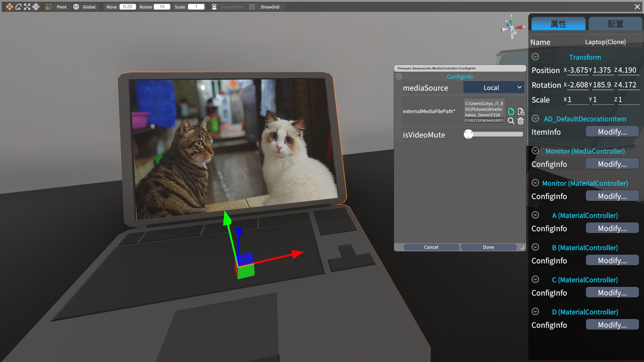Switch to the 属性 tab
Viewport: 644px width, 362px height.
[x=558, y=24]
